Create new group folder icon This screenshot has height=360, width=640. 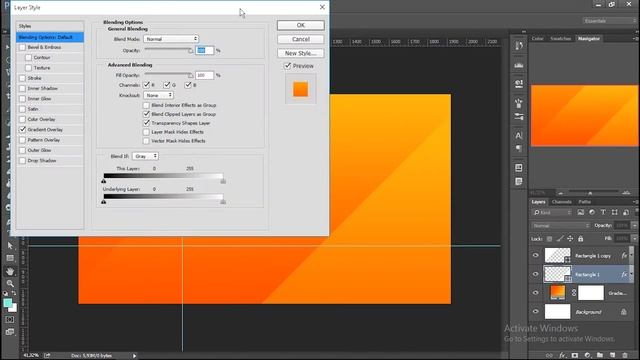pyautogui.click(x=600, y=356)
